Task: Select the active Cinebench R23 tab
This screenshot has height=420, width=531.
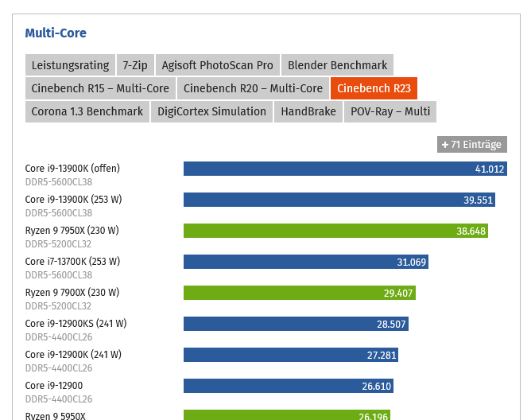Action: [374, 88]
